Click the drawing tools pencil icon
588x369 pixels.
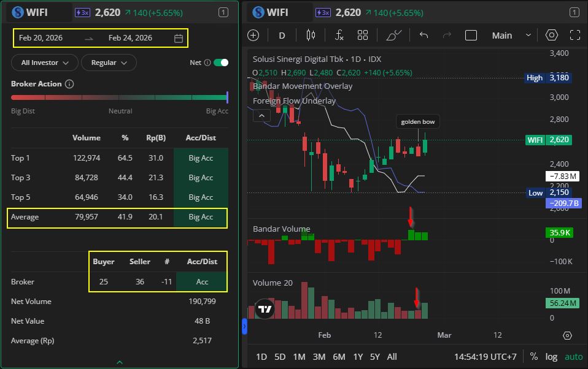tap(394, 35)
